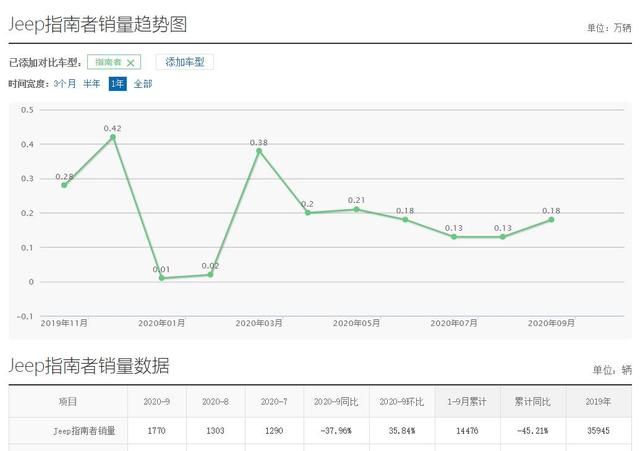Click the 1-9月累计 column header
The height and width of the screenshot is (451, 640).
click(x=467, y=402)
